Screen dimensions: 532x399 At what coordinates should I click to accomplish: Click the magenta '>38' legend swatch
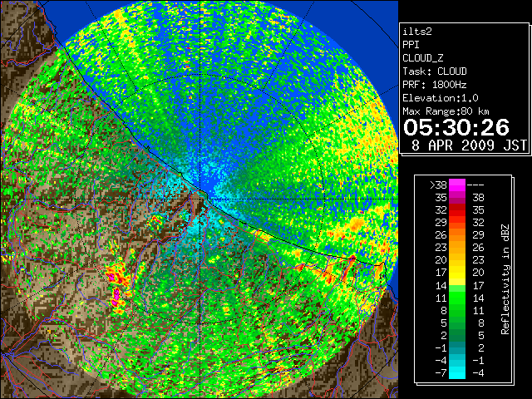tap(457, 185)
